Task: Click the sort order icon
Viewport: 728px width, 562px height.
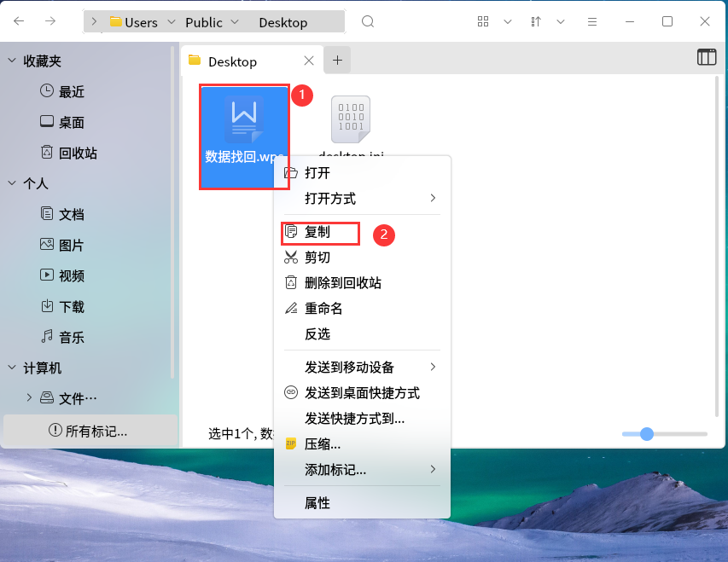Action: coord(537,21)
